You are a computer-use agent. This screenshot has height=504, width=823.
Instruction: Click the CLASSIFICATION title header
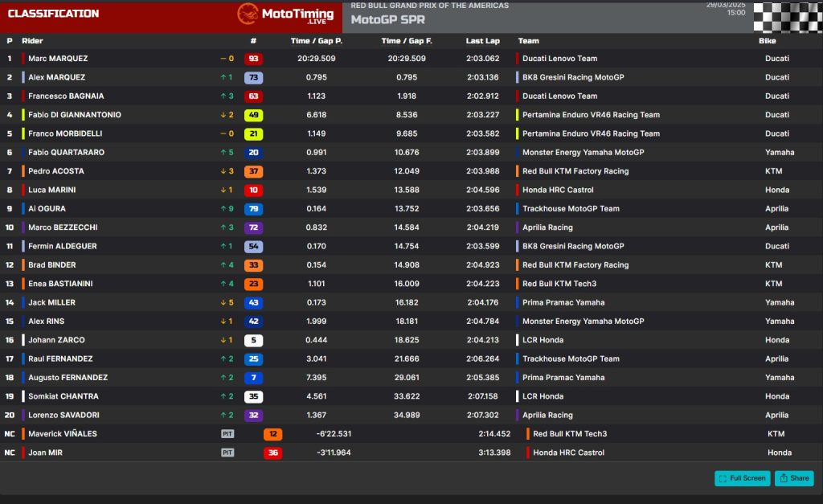point(53,14)
